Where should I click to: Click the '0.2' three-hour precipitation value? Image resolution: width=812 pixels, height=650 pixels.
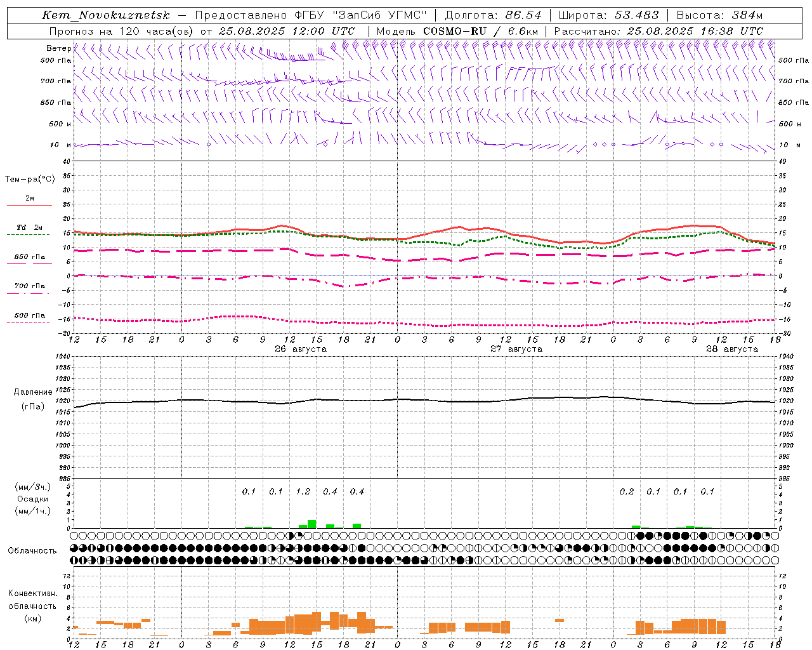[x=627, y=492]
